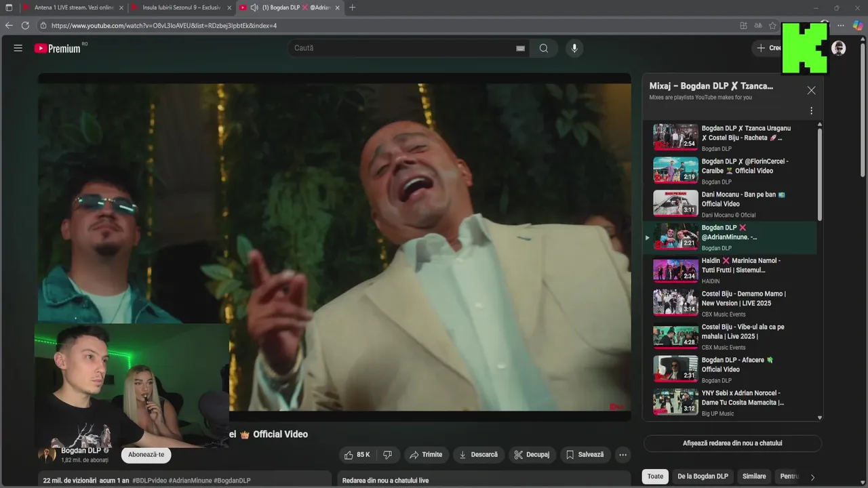Select the Toate filter chip
Screen dimensions: 868x488
[x=655, y=476]
